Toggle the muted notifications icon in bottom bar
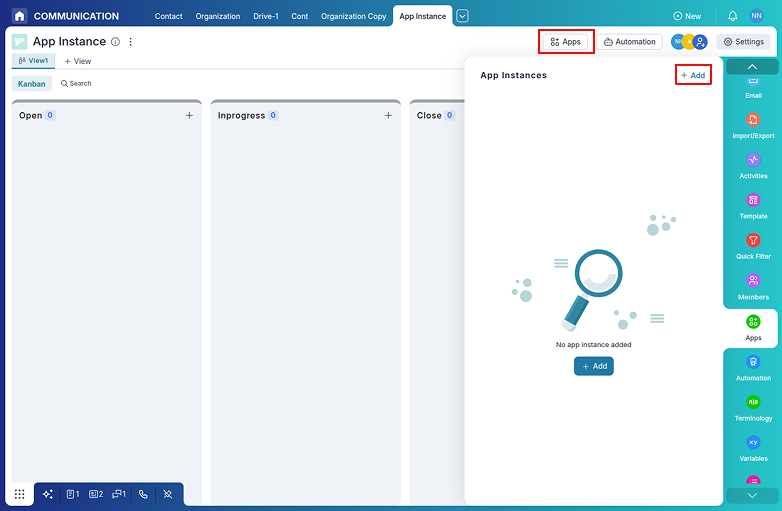This screenshot has width=782, height=511. (x=168, y=494)
